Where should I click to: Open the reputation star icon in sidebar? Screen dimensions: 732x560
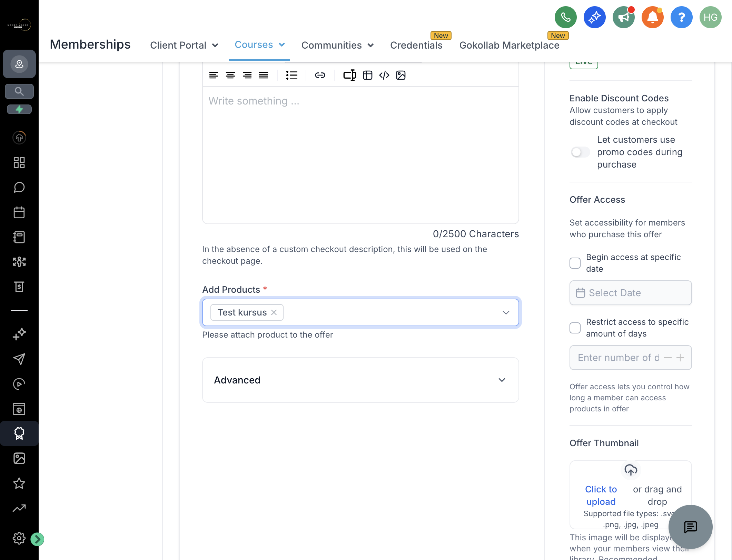click(x=19, y=483)
